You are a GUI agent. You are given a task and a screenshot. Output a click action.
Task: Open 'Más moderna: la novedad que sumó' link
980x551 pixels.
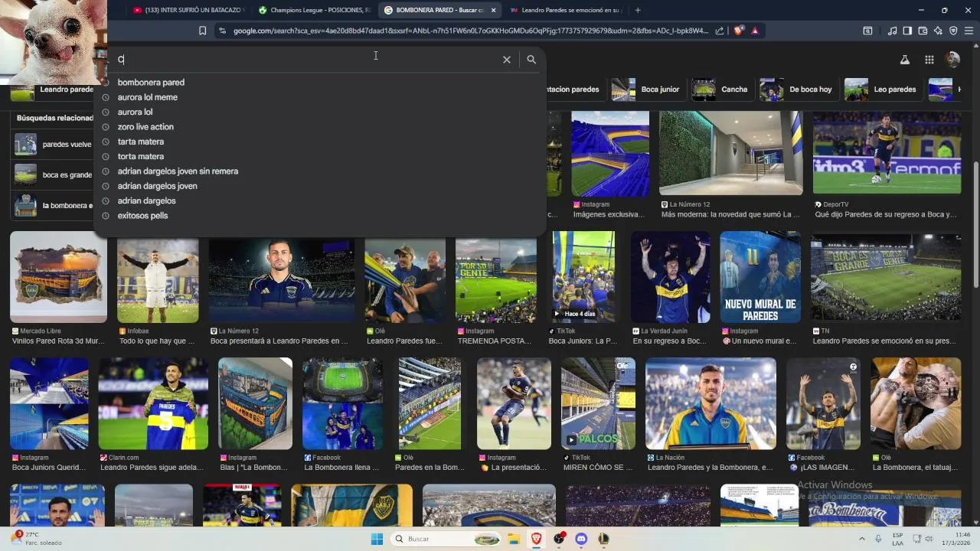tap(730, 215)
